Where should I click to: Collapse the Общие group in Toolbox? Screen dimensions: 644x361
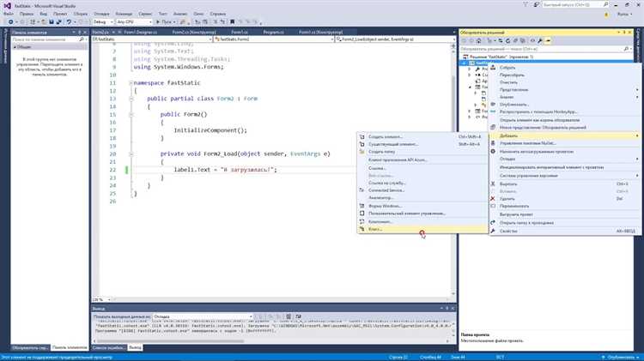click(x=15, y=47)
